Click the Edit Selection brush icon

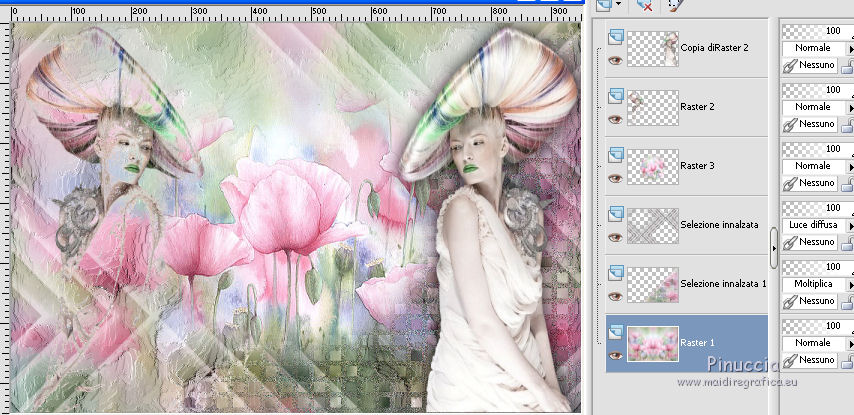click(x=676, y=5)
